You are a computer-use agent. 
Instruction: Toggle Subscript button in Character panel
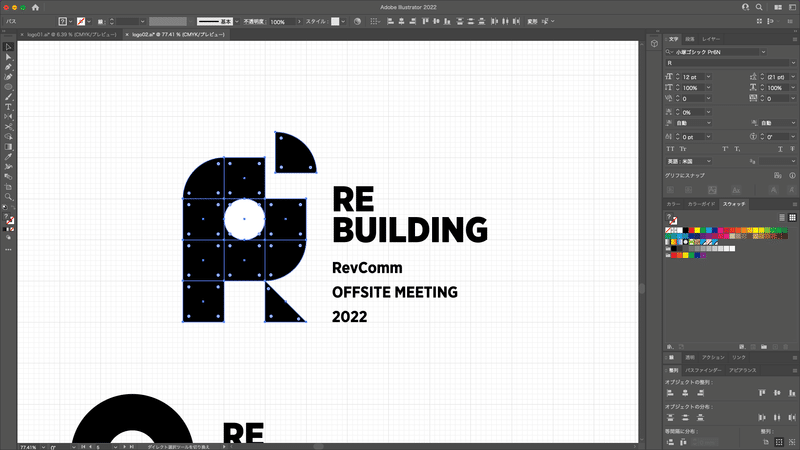(x=737, y=149)
